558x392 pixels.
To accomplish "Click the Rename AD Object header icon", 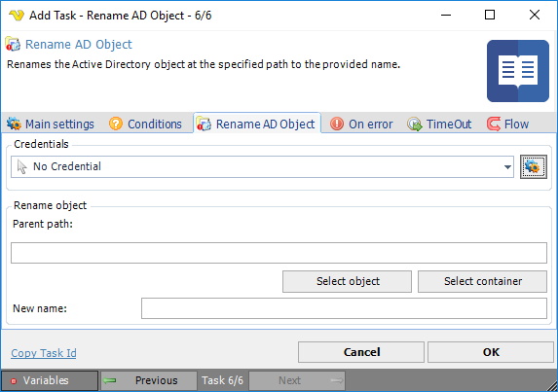I will tap(13, 45).
